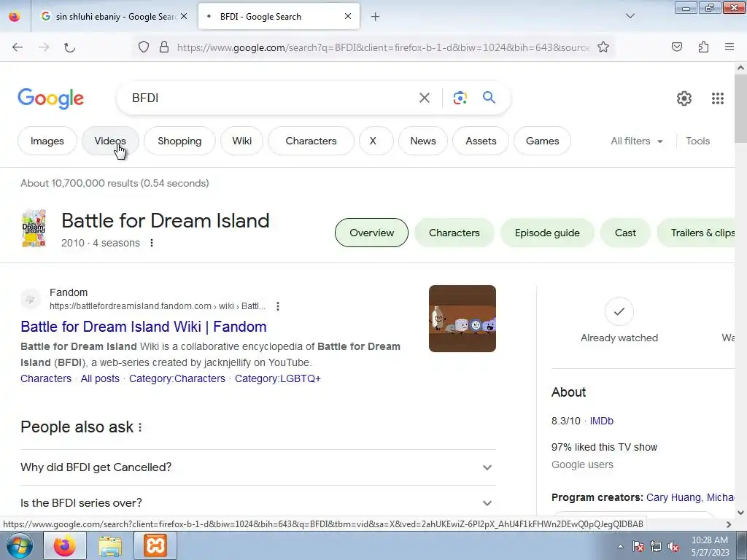Open Windows Start menu
Image resolution: width=747 pixels, height=560 pixels.
[19, 545]
